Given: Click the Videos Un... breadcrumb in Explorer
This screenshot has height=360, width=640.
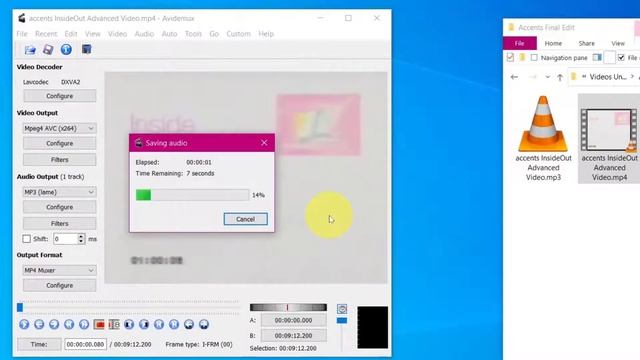Looking at the screenshot, I should pyautogui.click(x=608, y=77).
